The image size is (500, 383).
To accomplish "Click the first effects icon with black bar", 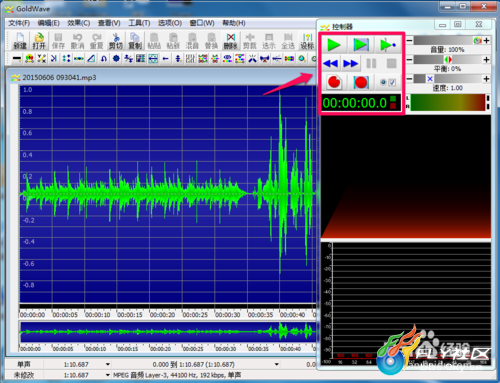I will click(17, 59).
